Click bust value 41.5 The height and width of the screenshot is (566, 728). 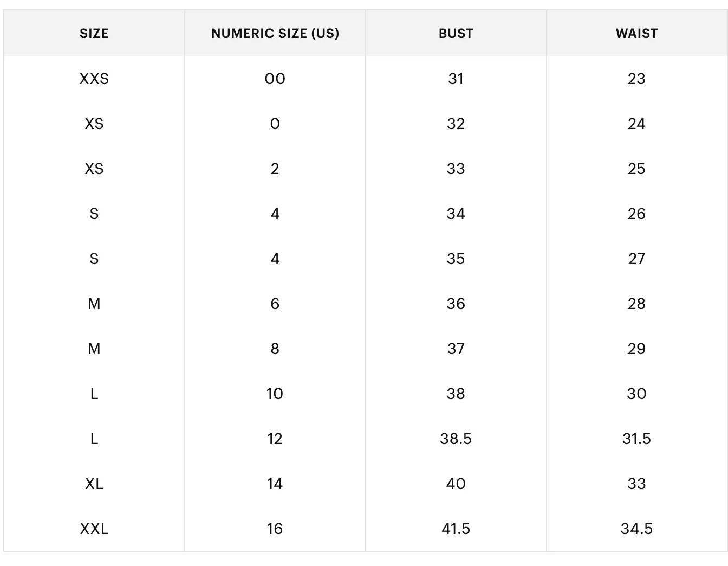pyautogui.click(x=456, y=529)
